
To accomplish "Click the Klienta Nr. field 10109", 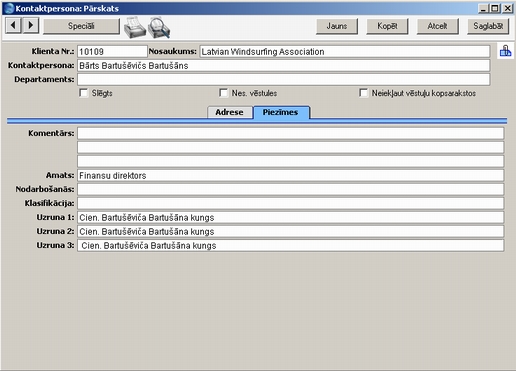I will click(112, 52).
